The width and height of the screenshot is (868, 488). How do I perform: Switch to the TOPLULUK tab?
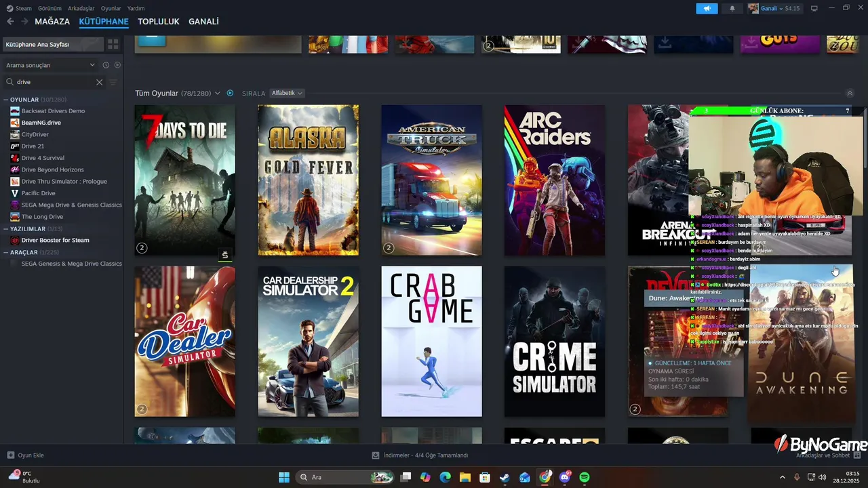pos(159,22)
